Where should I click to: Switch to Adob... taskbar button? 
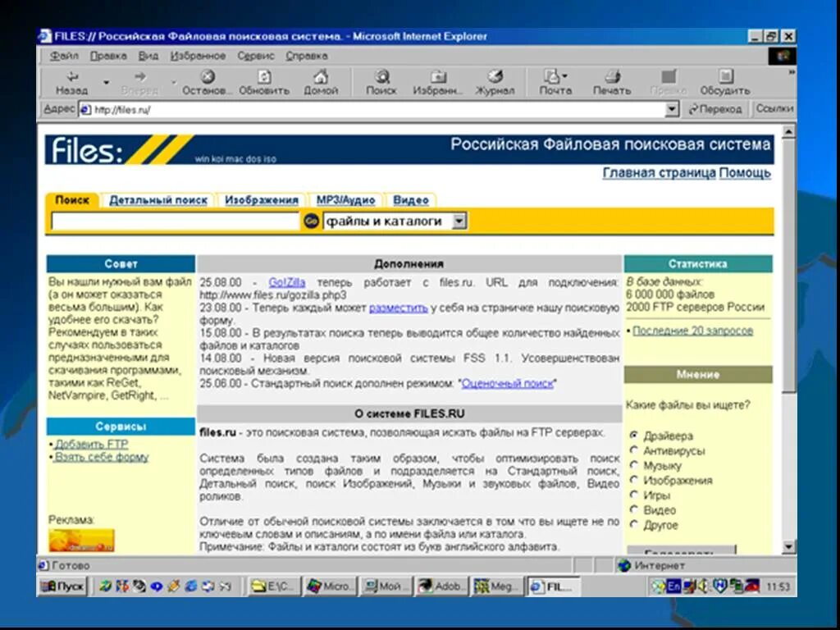(441, 586)
